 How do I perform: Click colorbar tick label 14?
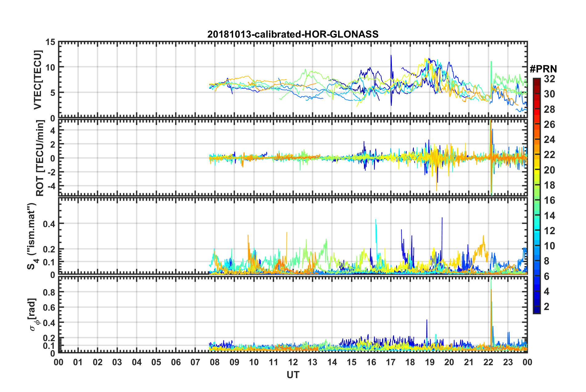tap(549, 216)
